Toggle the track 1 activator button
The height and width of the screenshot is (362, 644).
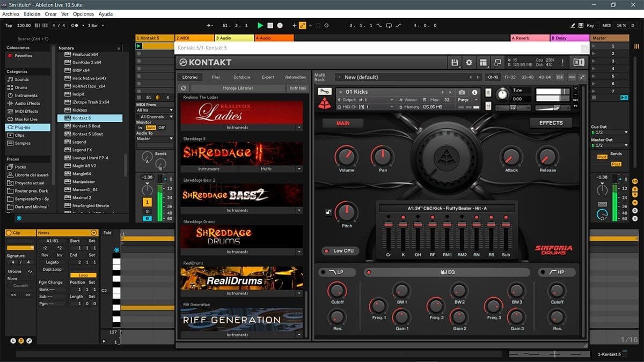(x=147, y=202)
